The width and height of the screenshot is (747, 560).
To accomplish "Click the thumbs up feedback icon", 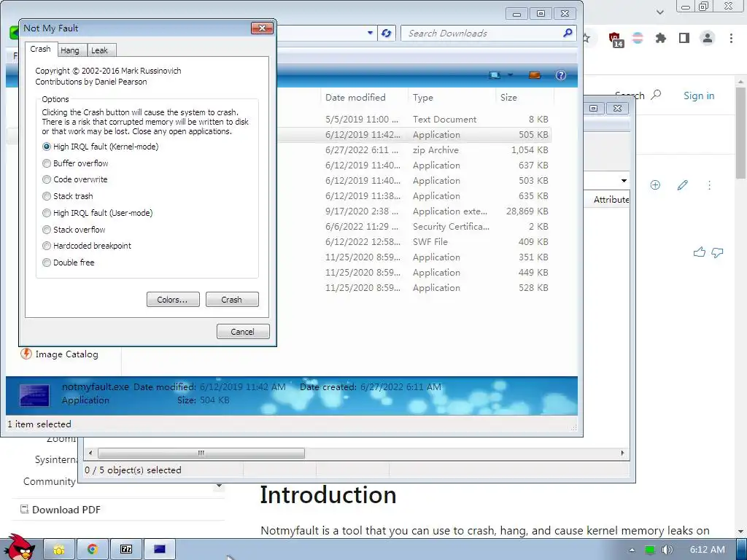I will point(700,252).
